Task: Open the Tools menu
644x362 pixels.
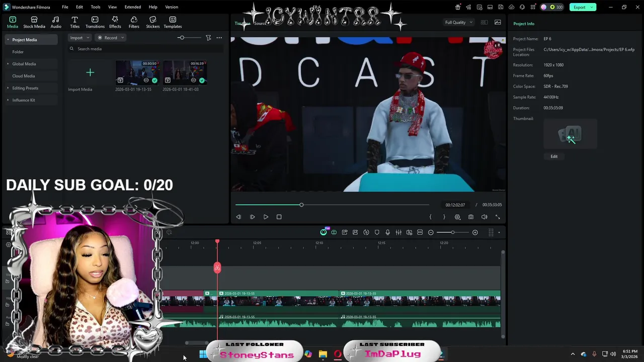Action: point(96,7)
